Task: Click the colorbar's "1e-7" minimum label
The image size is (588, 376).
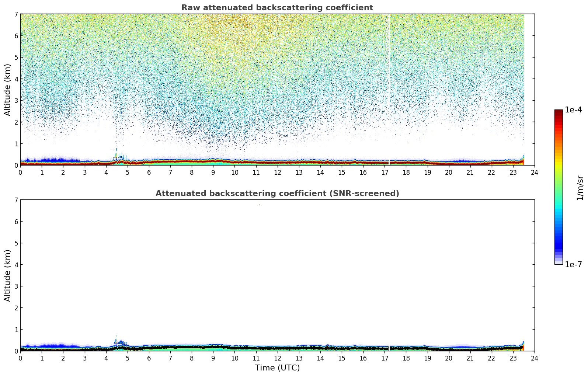Action: click(573, 265)
